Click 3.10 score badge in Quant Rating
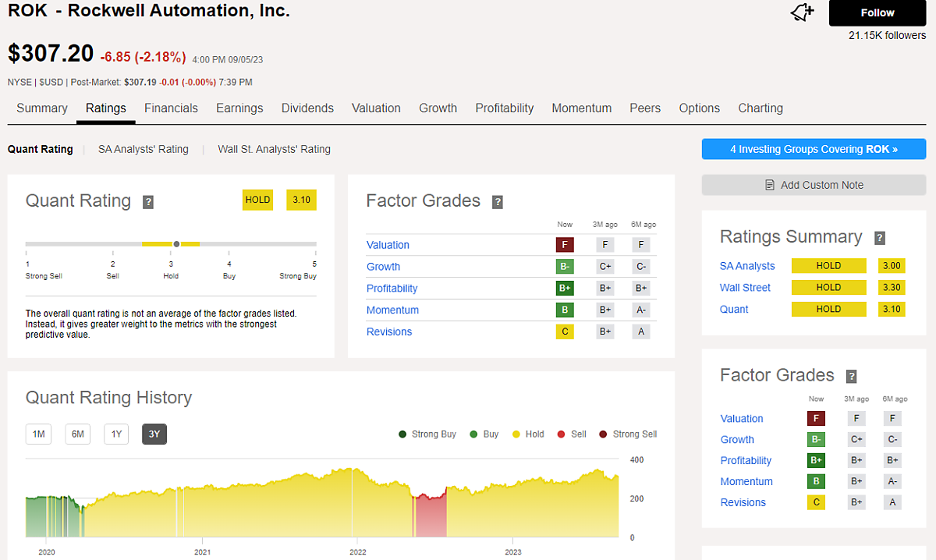 (301, 200)
